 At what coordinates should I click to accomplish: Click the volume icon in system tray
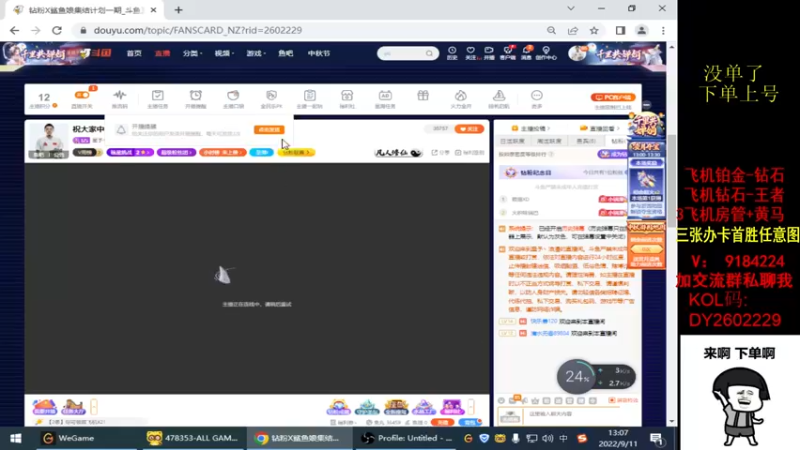pyautogui.click(x=547, y=438)
